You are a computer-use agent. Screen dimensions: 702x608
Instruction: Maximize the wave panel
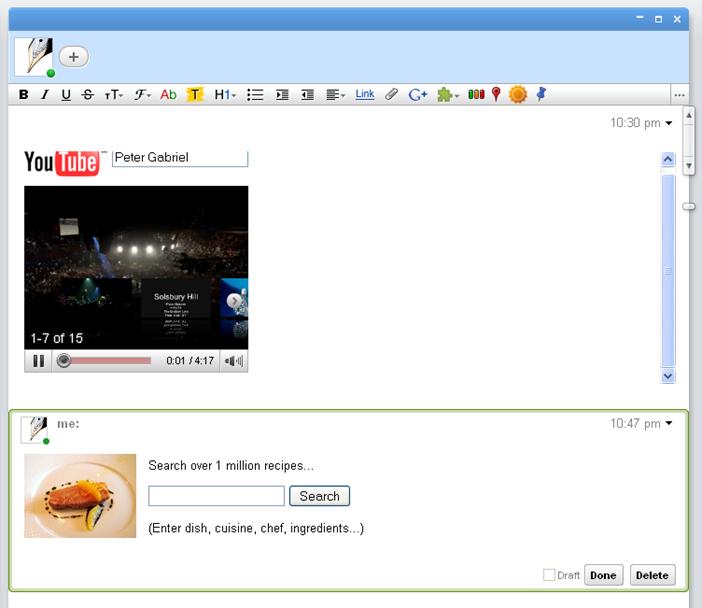[x=658, y=19]
